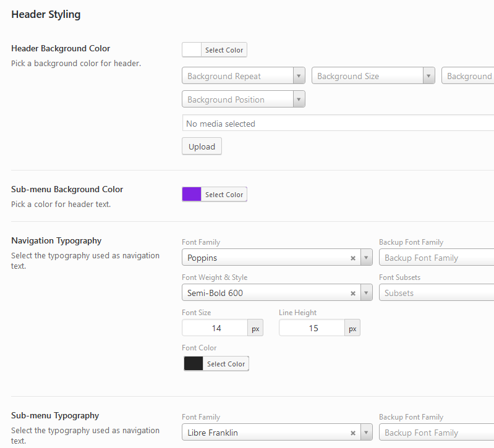Click the Font Size input field
Image resolution: width=494 pixels, height=448 pixels.
click(215, 328)
